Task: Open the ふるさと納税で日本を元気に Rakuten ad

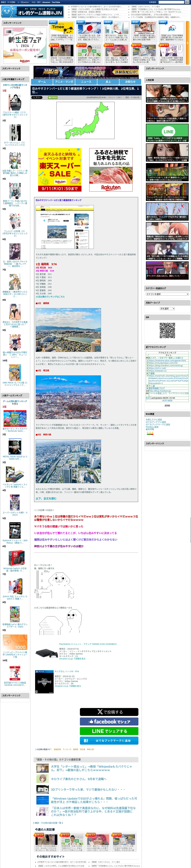Action: [111, 170]
